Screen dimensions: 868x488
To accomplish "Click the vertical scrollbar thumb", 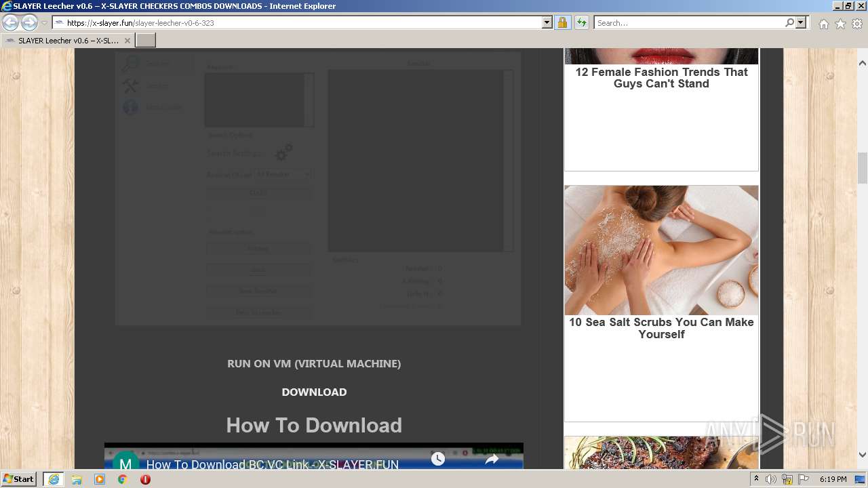I will pos(862,168).
